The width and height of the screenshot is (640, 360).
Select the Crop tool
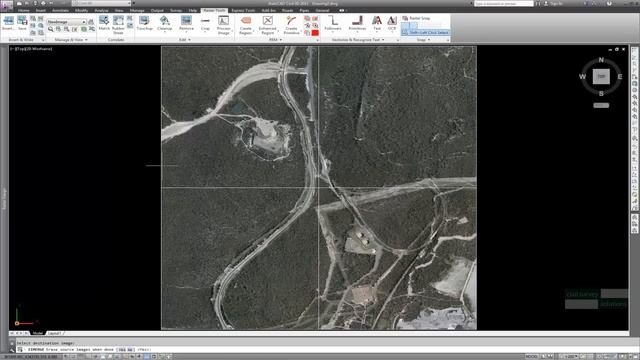pos(205,23)
